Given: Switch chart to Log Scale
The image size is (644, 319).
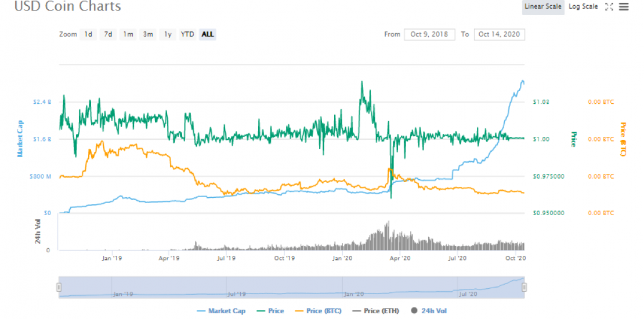Looking at the screenshot, I should pos(583,7).
